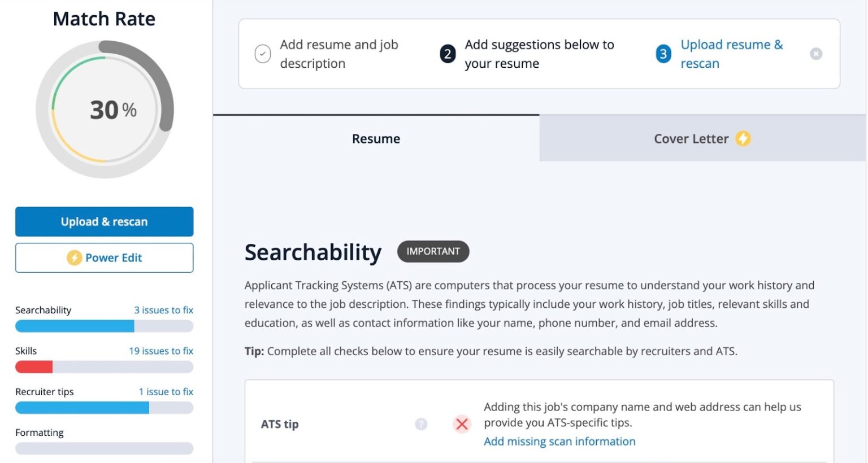This screenshot has width=868, height=463.
Task: Click the red X status icon for ATS tip
Action: pos(462,424)
